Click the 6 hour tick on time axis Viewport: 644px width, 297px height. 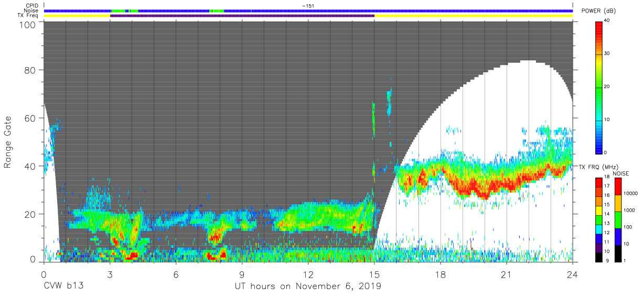pyautogui.click(x=176, y=274)
